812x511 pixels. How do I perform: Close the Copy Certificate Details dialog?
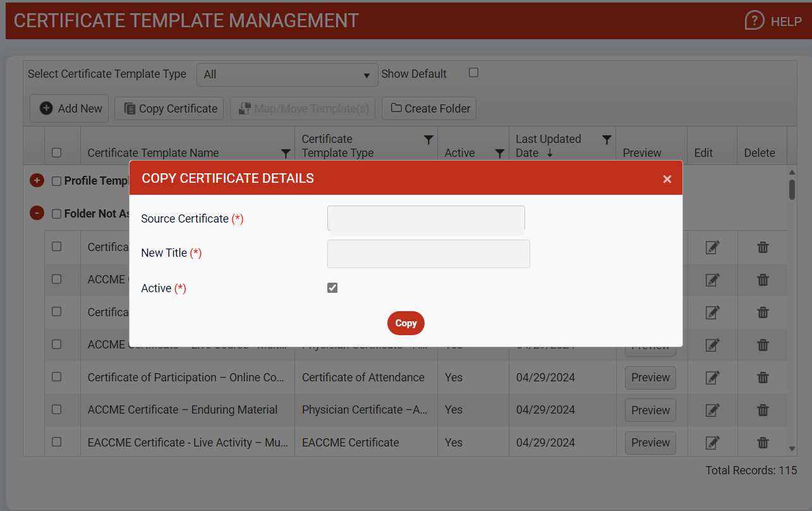click(x=667, y=179)
